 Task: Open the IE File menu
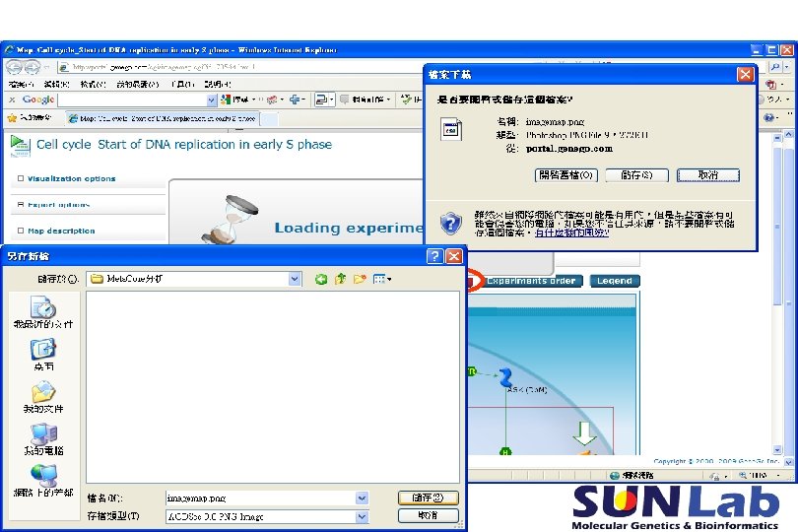tap(21, 84)
